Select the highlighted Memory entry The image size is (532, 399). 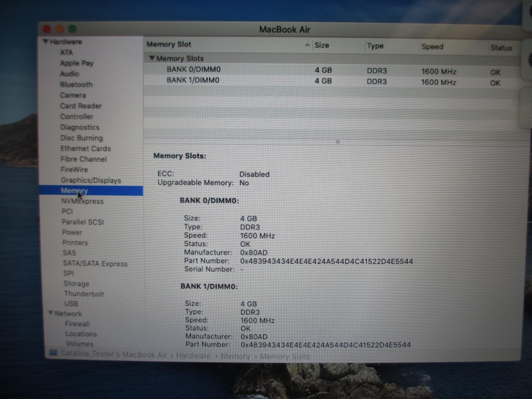91,191
